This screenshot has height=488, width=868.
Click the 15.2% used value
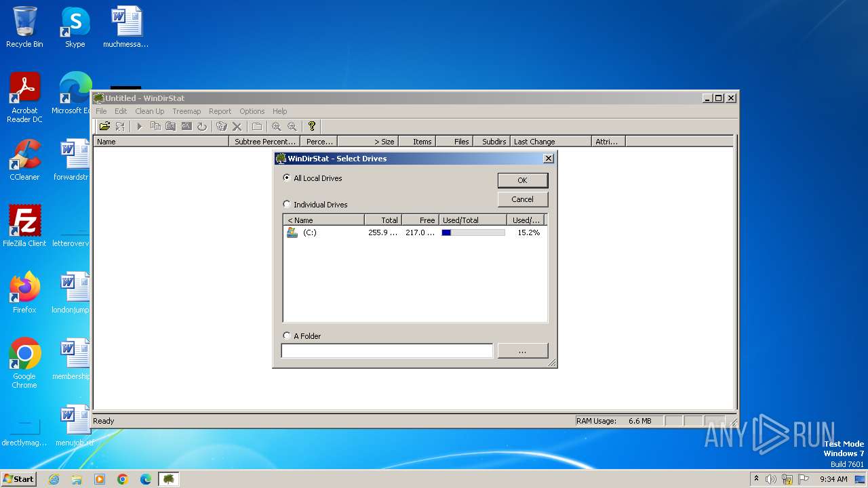click(528, 232)
